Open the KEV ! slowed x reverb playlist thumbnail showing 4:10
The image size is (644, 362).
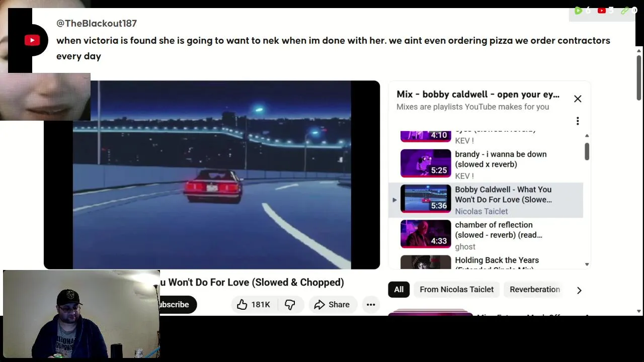click(426, 136)
